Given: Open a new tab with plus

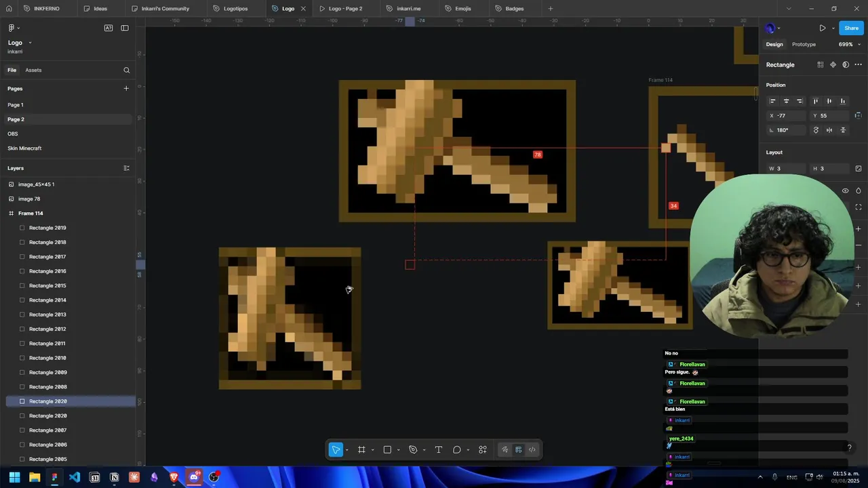Looking at the screenshot, I should tap(551, 9).
